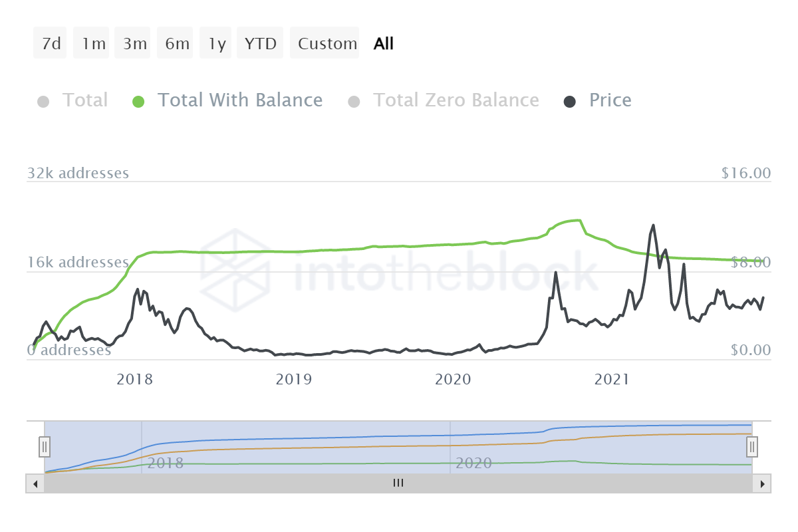This screenshot has height=532, width=798.
Task: Switch to 3m time range
Action: click(134, 44)
